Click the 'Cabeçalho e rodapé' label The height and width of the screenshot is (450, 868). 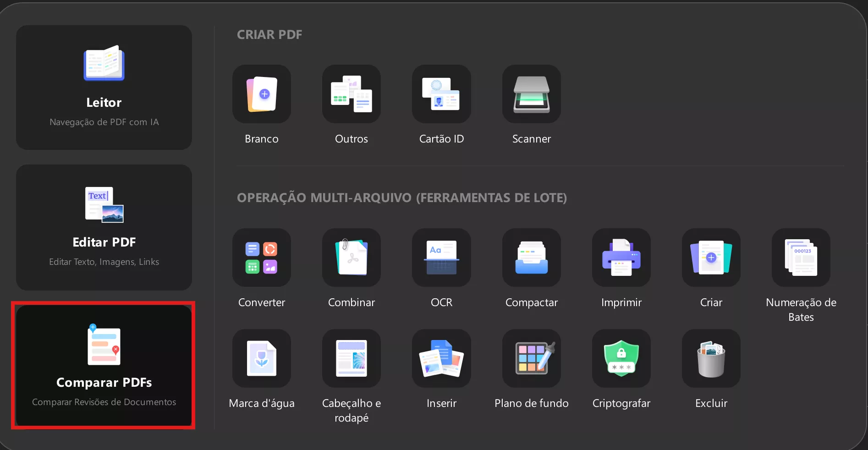pos(352,411)
